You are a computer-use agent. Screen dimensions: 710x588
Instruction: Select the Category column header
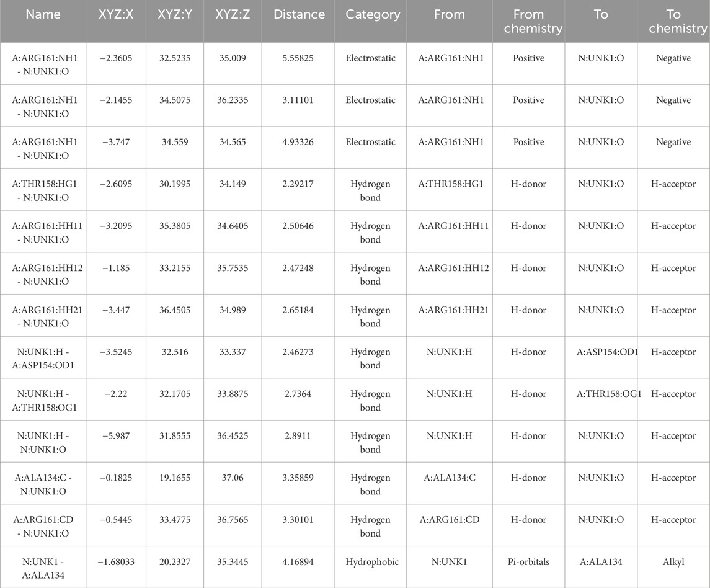[370, 14]
